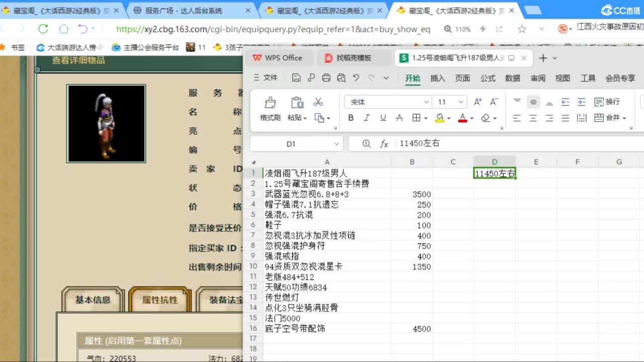Center text horizontally in WPS
The image size is (644, 362).
click(x=533, y=118)
